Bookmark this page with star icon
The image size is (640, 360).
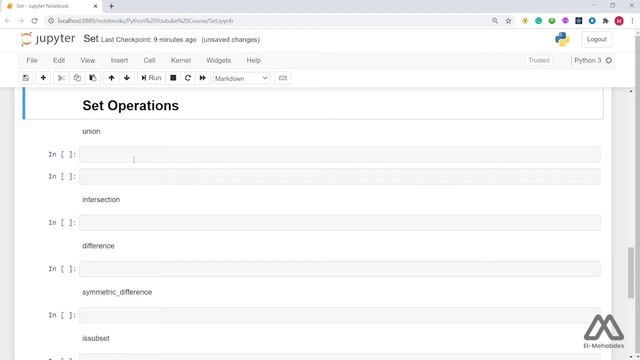(508, 21)
